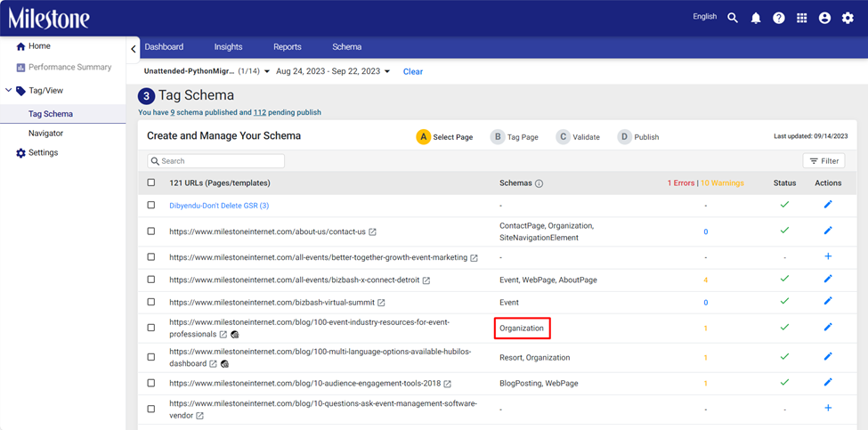Open the user account icon
The width and height of the screenshot is (868, 430).
click(824, 19)
